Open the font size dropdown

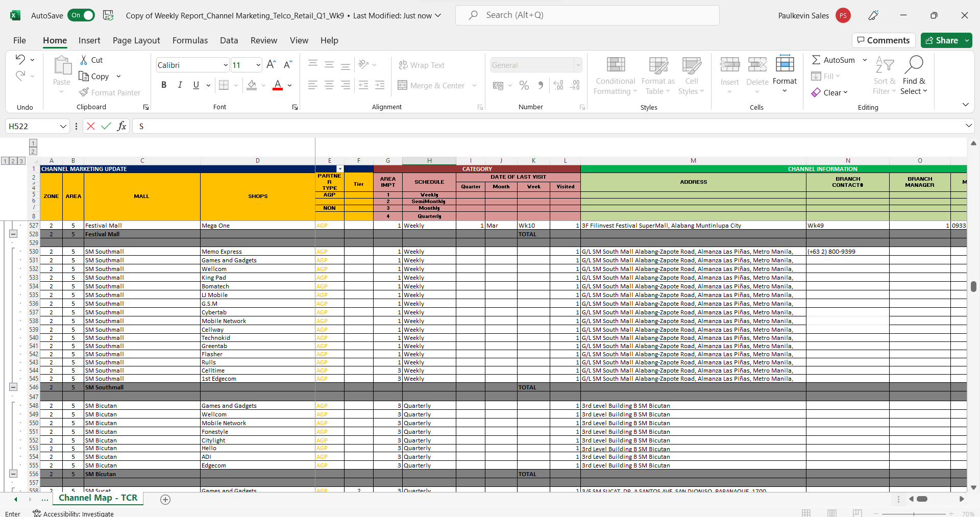258,65
